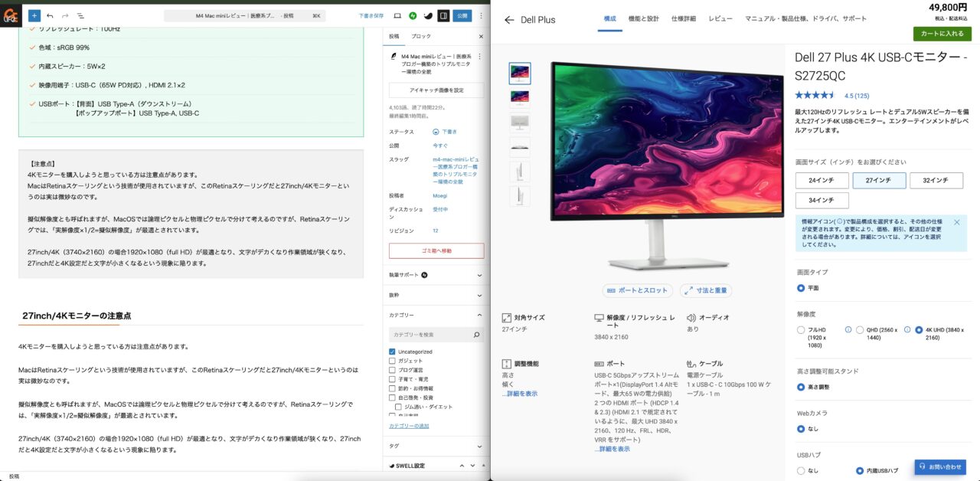Open post actions three-dot menu
The height and width of the screenshot is (481, 980).
point(481,56)
